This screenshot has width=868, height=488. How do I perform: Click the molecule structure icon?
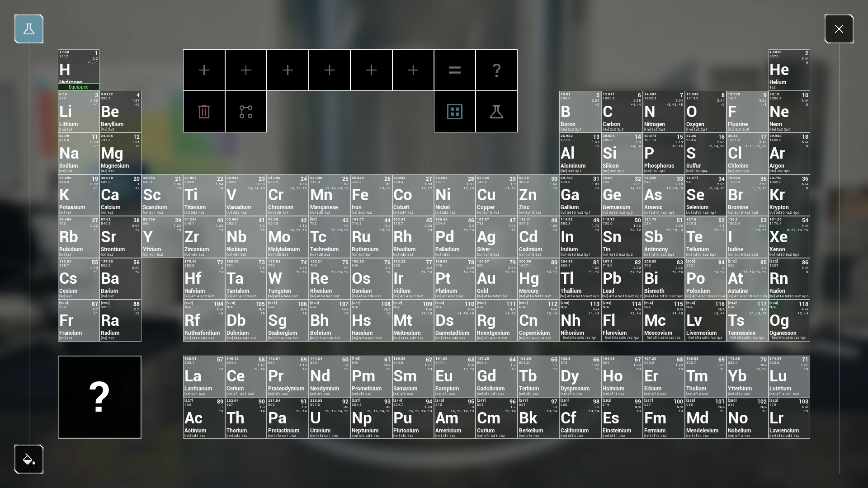click(246, 112)
